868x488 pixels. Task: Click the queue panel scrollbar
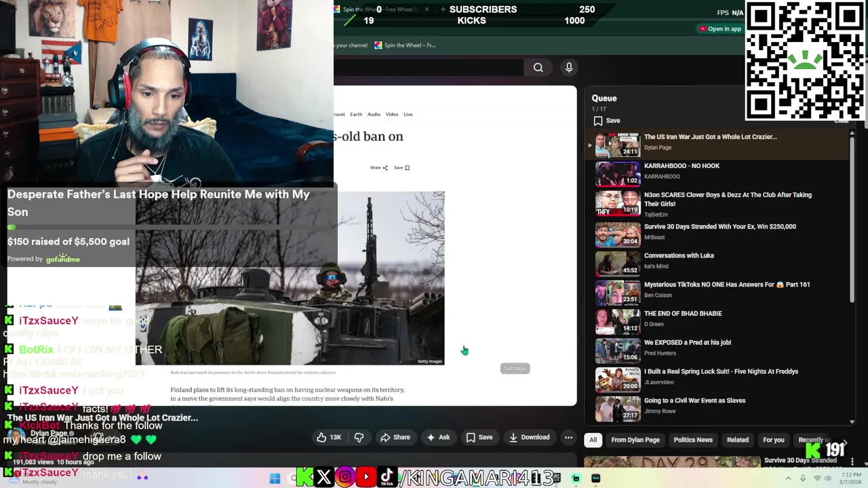852,220
